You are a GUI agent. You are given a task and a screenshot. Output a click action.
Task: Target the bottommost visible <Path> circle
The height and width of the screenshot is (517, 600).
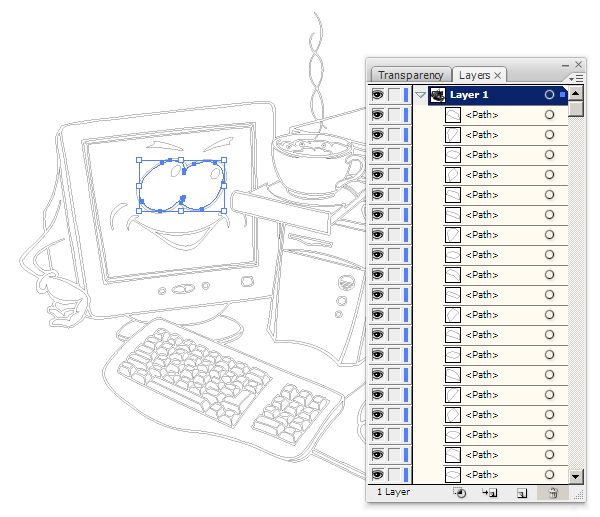click(x=549, y=475)
